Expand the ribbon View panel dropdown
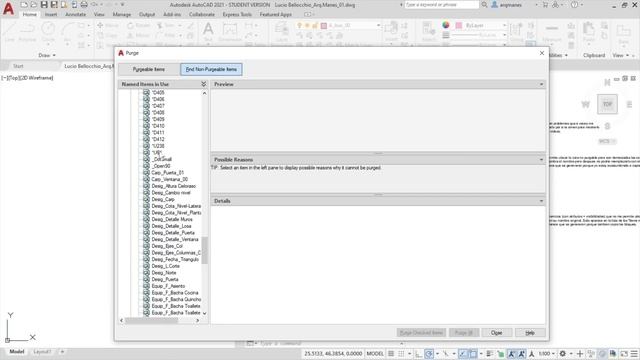Screen dimensions: 640x360 point(620,55)
